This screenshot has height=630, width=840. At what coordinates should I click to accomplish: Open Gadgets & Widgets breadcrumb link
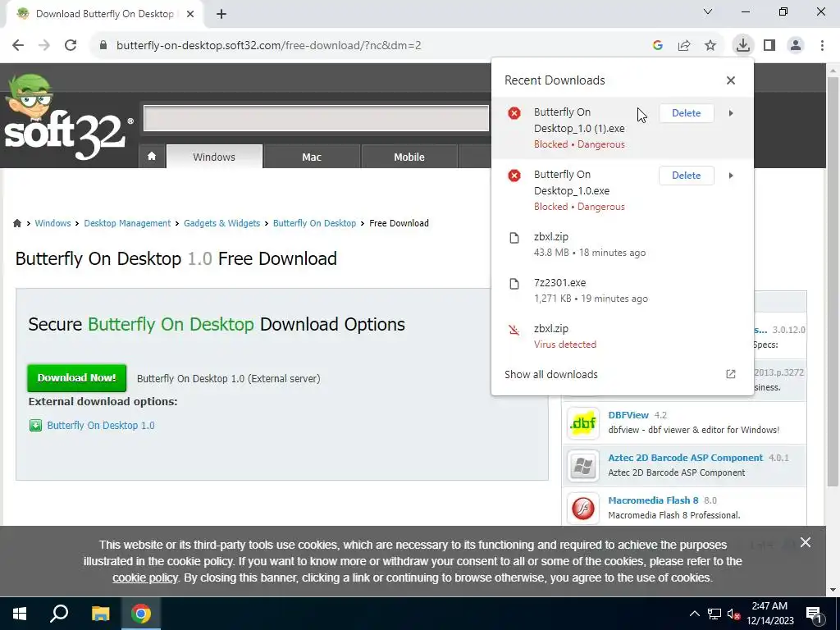pos(221,223)
